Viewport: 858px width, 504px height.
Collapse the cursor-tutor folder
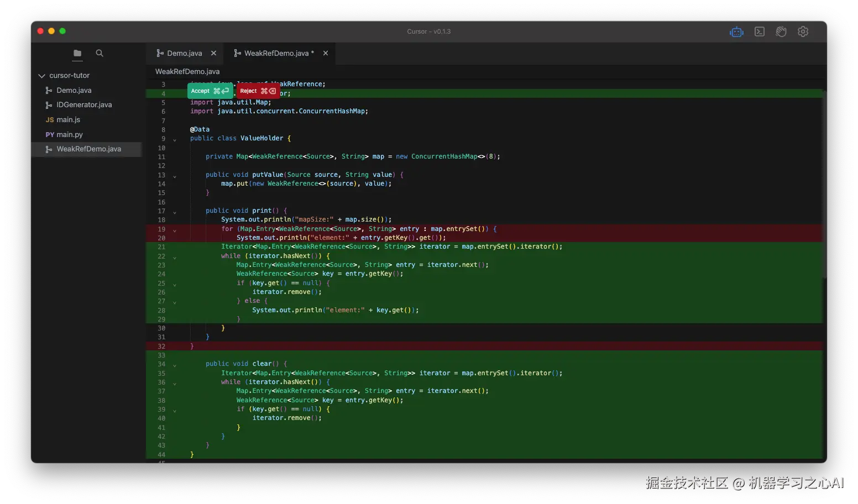tap(41, 75)
